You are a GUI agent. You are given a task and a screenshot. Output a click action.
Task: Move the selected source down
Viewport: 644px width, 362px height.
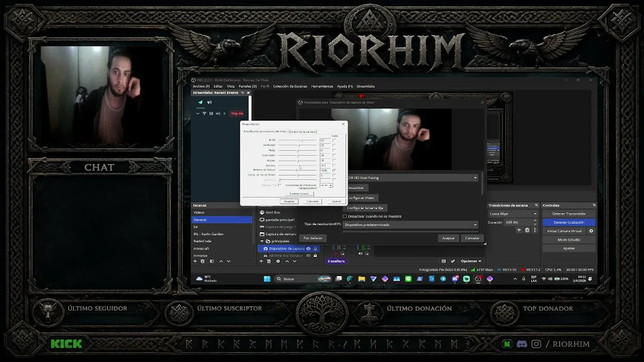coord(294,261)
